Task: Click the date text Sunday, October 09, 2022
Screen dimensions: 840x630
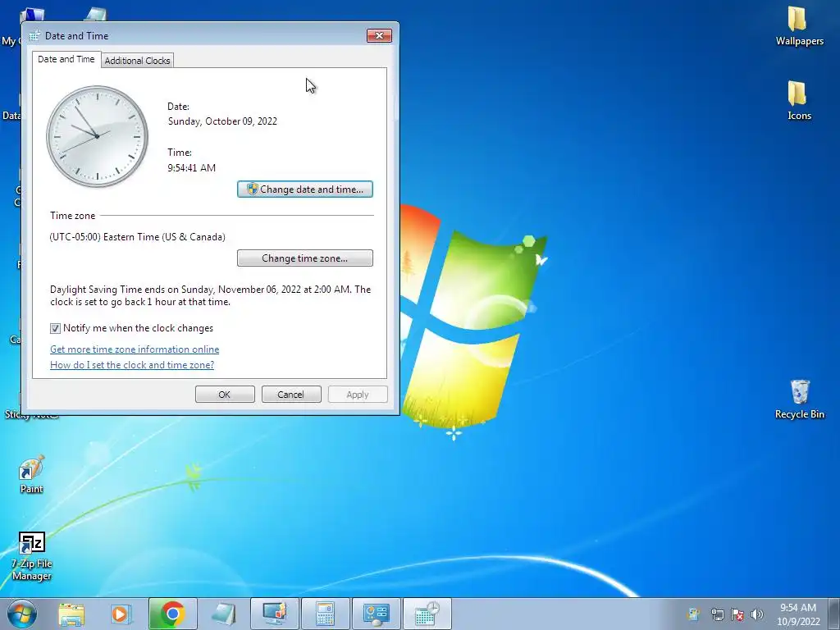Action: click(222, 121)
